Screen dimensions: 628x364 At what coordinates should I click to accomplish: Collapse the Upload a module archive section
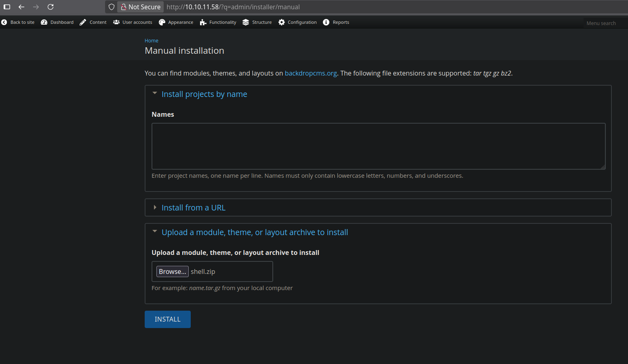coord(255,232)
